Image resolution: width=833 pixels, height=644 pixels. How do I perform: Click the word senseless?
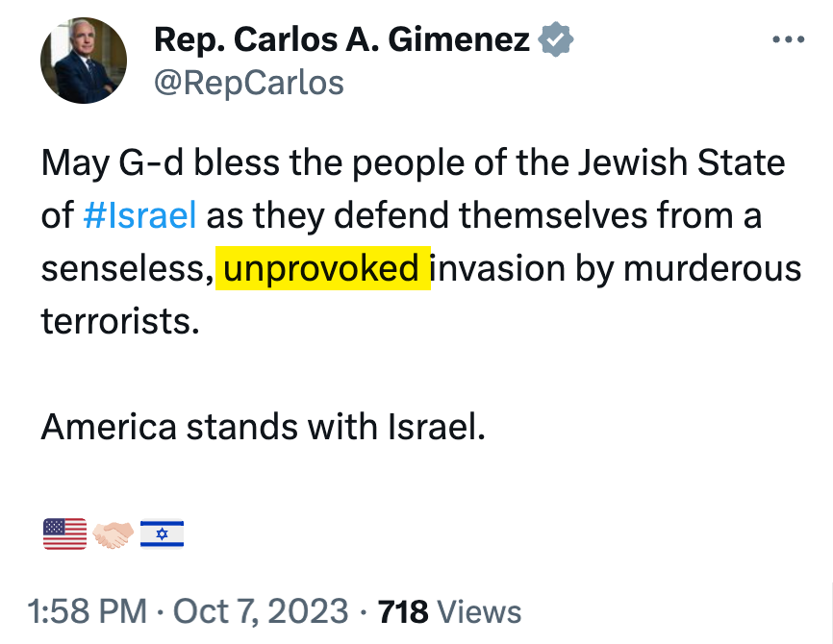pos(126,268)
